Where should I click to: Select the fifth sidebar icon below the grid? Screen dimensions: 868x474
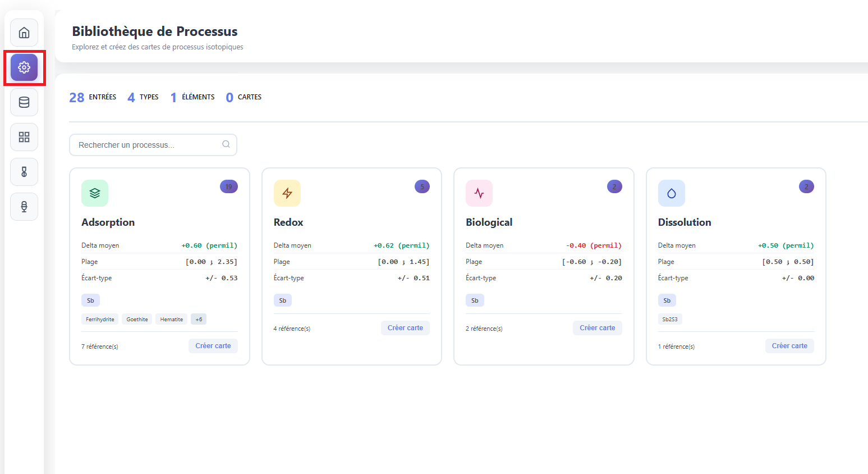click(x=24, y=171)
